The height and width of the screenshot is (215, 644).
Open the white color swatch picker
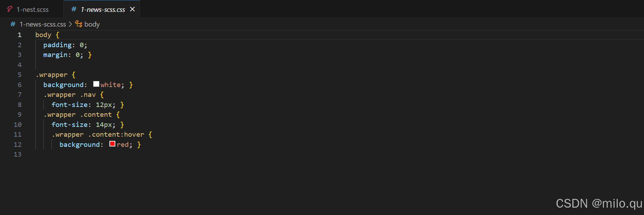[96, 84]
